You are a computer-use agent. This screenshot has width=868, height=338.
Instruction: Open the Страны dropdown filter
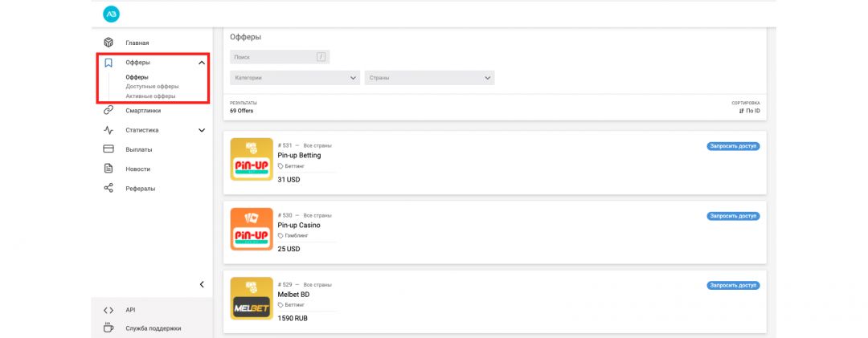[429, 78]
